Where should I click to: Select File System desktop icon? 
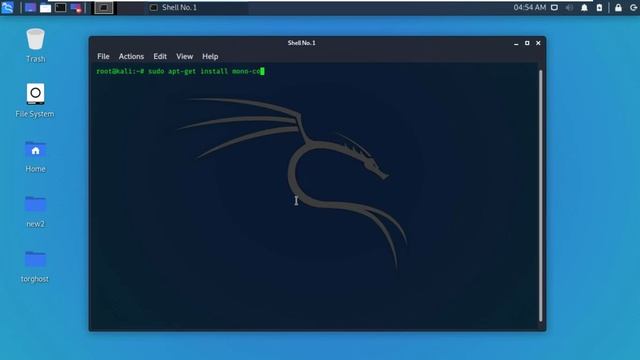(x=35, y=101)
